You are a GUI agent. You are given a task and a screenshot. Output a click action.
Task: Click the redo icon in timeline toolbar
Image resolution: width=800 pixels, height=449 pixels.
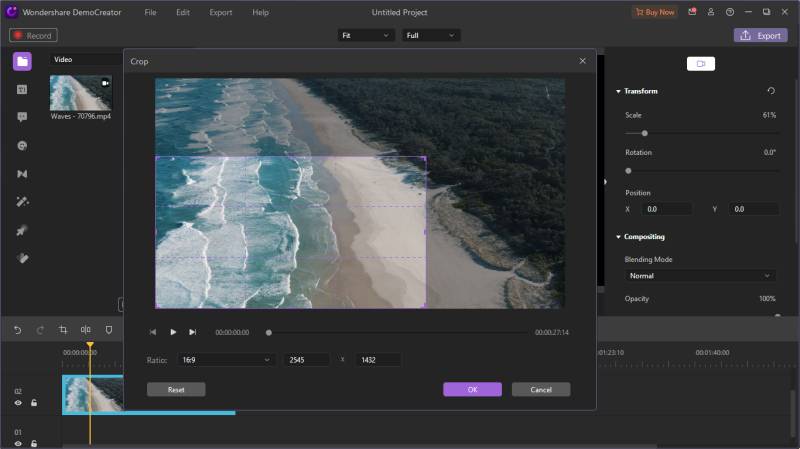pos(40,330)
